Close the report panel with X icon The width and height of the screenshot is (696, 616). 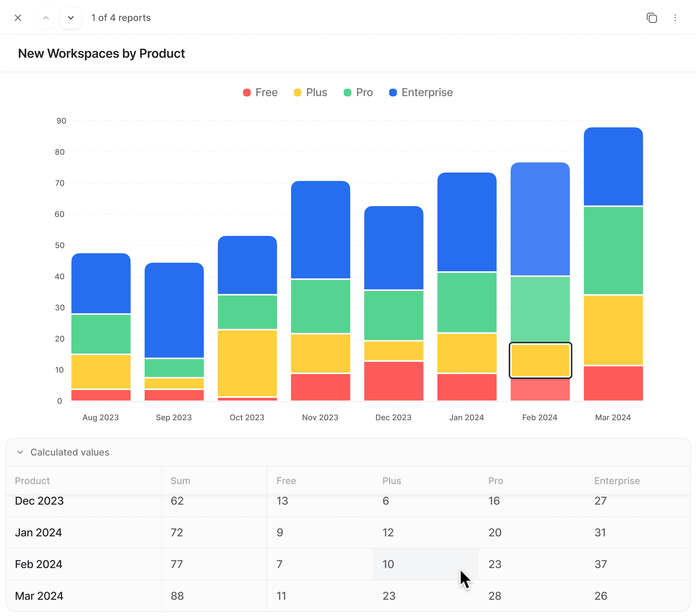18,18
